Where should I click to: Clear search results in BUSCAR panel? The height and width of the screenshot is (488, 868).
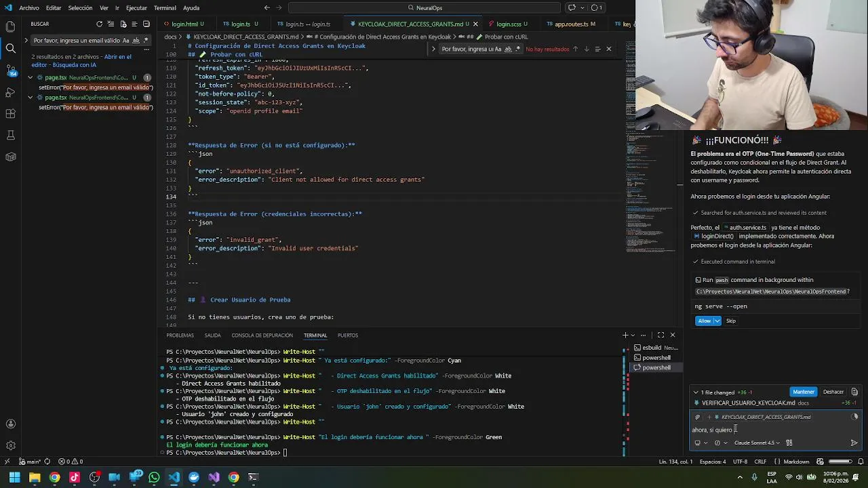point(111,24)
